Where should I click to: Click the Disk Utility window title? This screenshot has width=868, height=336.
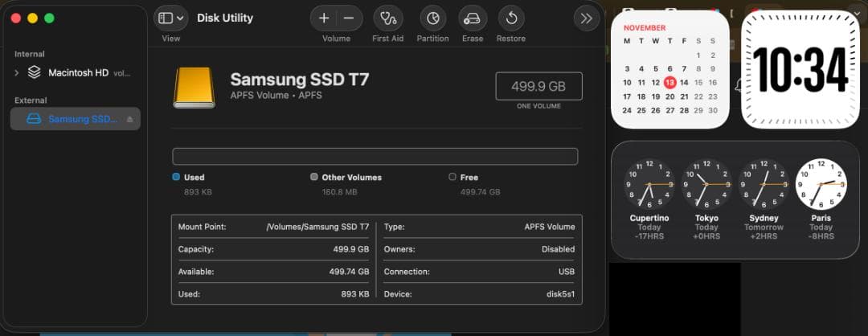tap(225, 18)
